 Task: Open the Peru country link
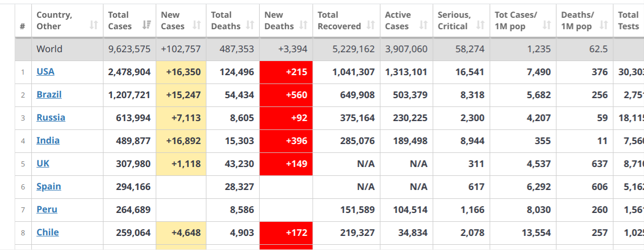pos(47,209)
